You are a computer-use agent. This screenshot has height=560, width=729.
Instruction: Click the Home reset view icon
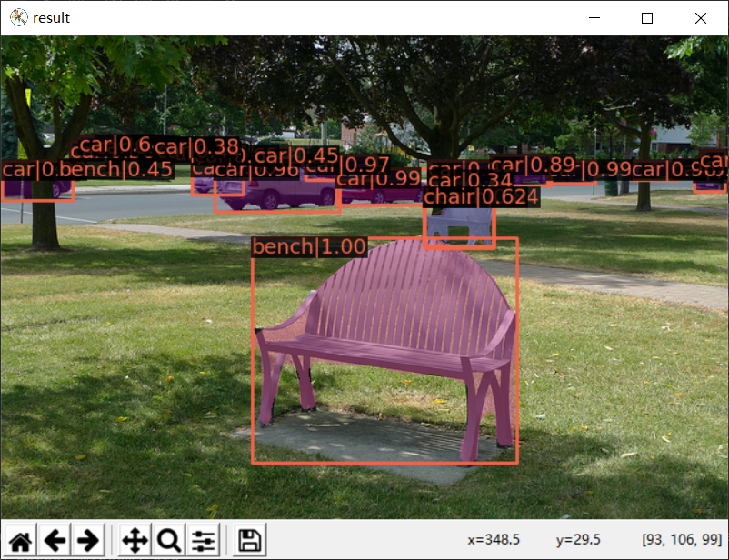pos(21,541)
